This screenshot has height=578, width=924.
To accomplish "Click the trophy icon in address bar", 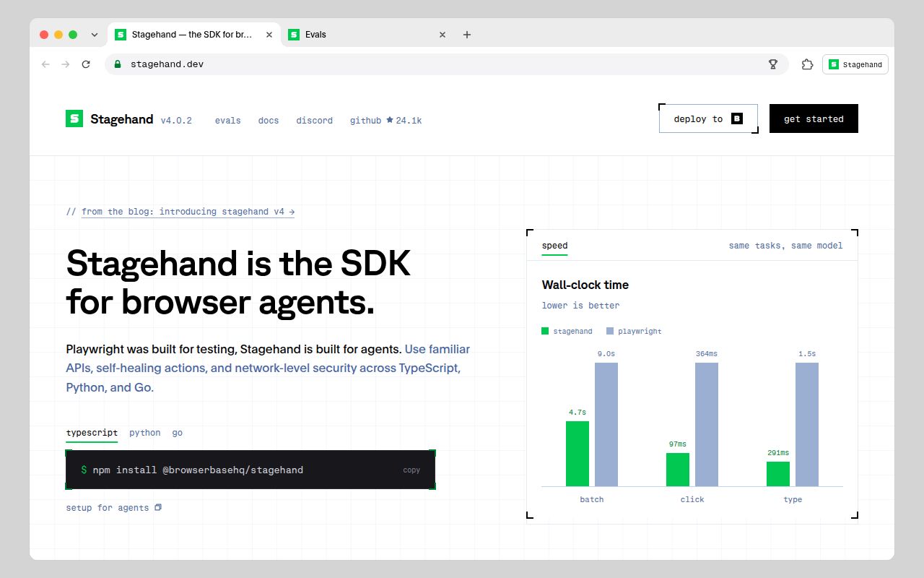I will click(x=773, y=64).
